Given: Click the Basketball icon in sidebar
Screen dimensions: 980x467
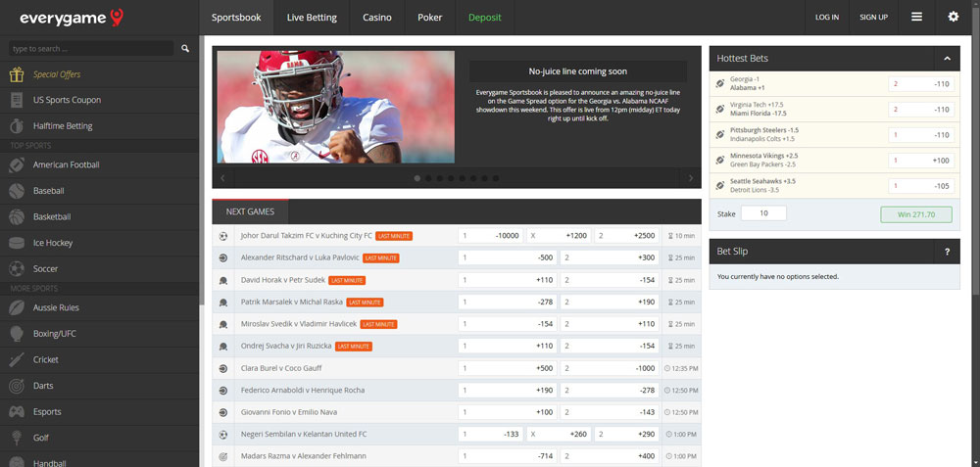Looking at the screenshot, I should 17,216.
